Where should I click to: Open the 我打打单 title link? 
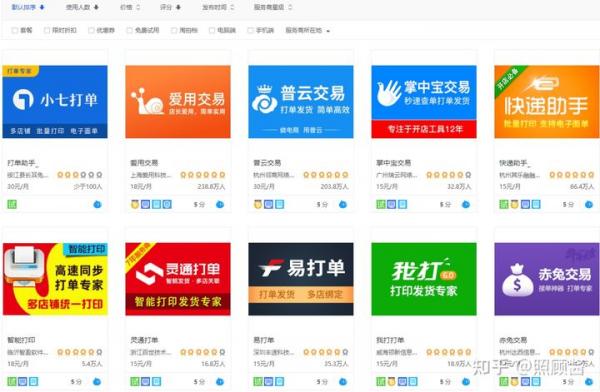point(390,340)
